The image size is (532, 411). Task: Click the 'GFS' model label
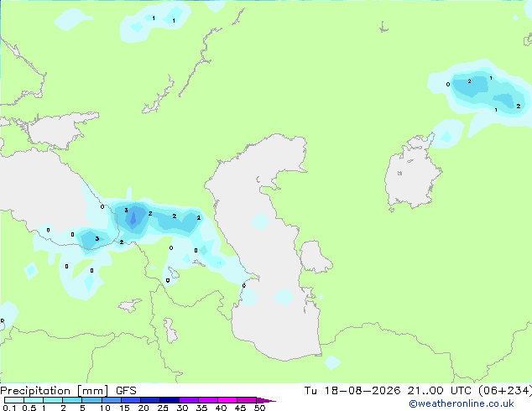click(126, 391)
